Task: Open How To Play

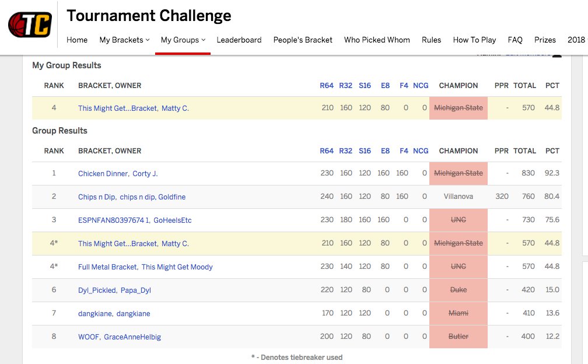Action: 474,40
